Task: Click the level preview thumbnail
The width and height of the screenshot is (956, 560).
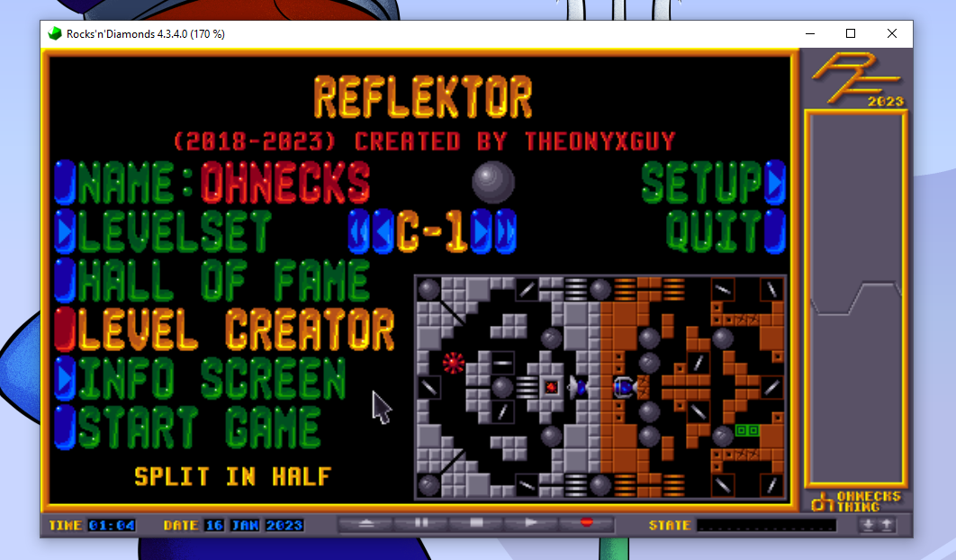Action: pos(600,387)
